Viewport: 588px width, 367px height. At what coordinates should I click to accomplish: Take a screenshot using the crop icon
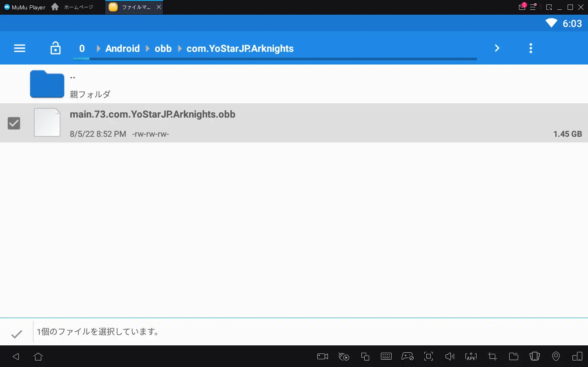tap(492, 356)
